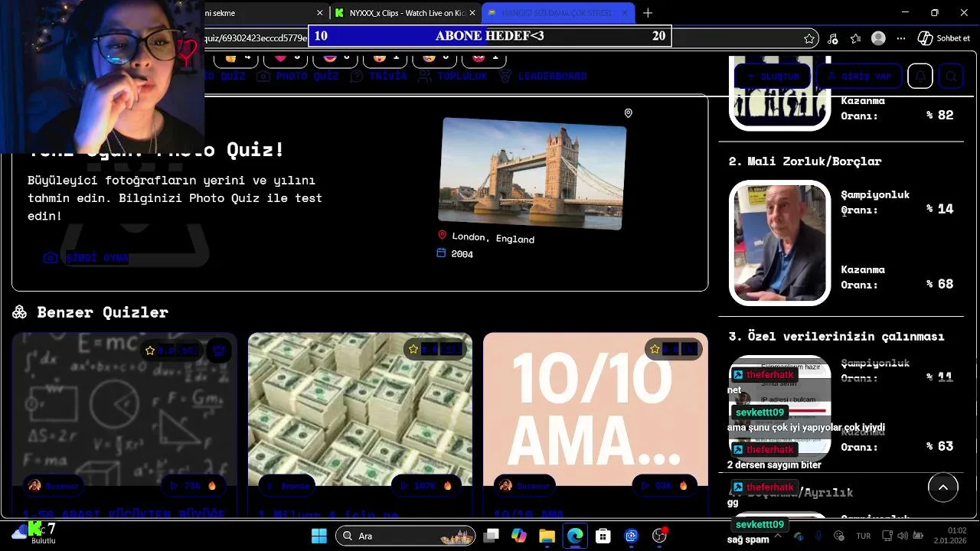
Task: Open the browser settings and more menu
Action: click(x=901, y=38)
